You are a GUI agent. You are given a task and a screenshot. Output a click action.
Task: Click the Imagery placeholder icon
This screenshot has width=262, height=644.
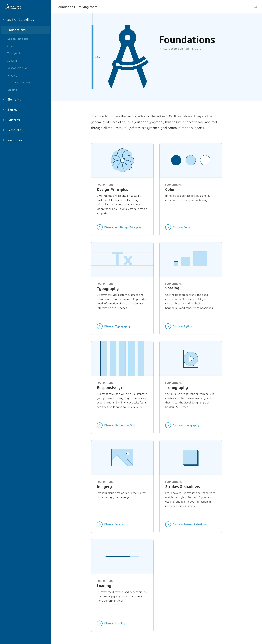[x=122, y=457]
